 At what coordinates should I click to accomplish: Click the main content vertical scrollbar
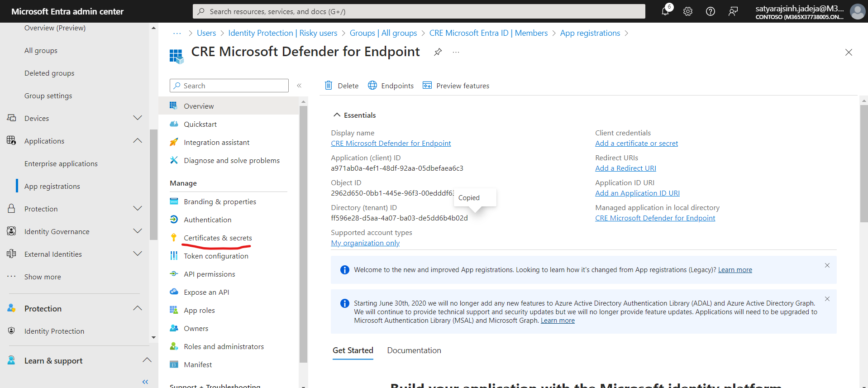[863, 163]
